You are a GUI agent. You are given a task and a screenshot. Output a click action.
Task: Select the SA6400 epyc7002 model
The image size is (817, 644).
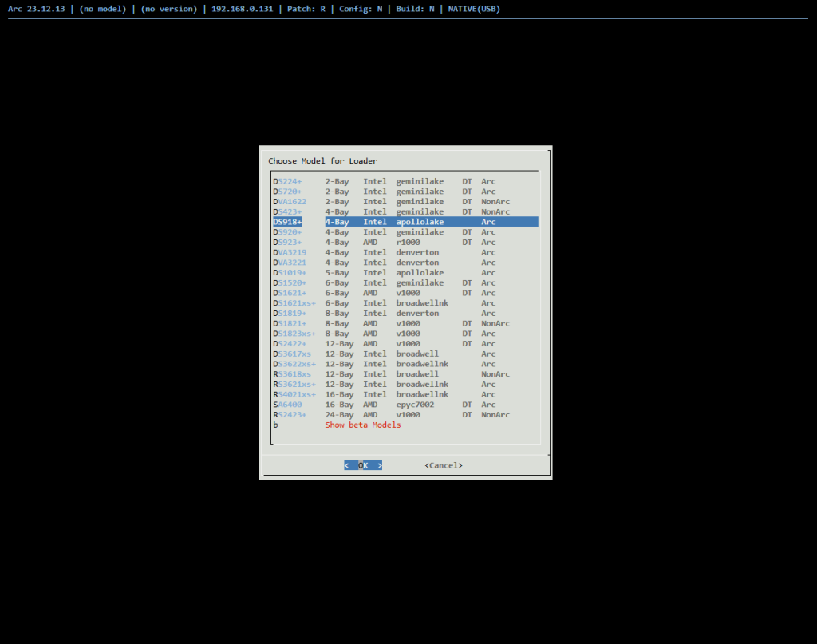pos(287,405)
